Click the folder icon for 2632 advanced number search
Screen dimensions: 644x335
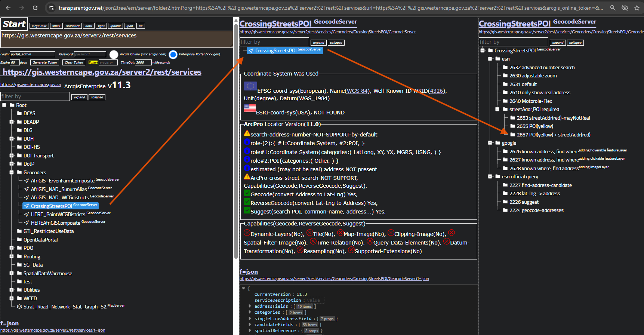[505, 67]
